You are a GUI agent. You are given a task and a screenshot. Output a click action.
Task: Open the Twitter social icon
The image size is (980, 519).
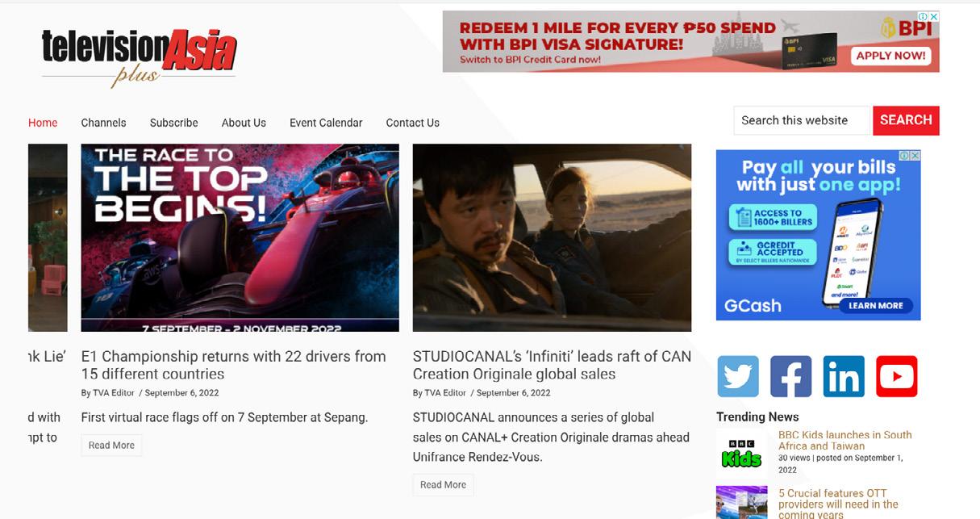[738, 376]
